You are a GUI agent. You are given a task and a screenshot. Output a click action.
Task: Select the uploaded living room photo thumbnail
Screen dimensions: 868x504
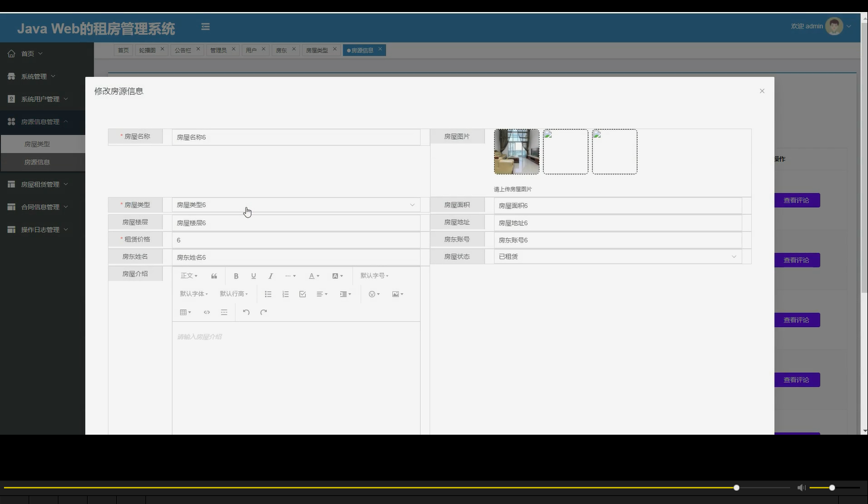click(516, 152)
